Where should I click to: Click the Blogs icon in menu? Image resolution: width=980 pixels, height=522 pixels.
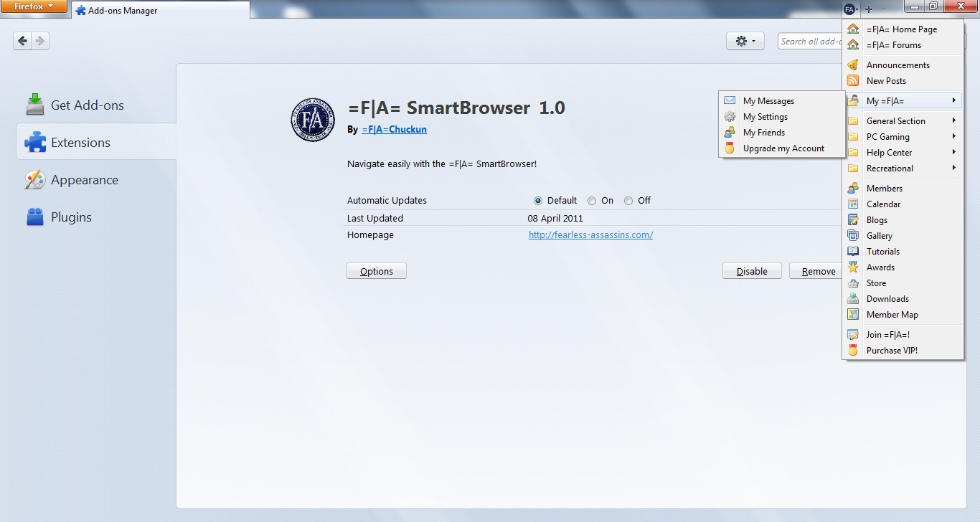(853, 220)
